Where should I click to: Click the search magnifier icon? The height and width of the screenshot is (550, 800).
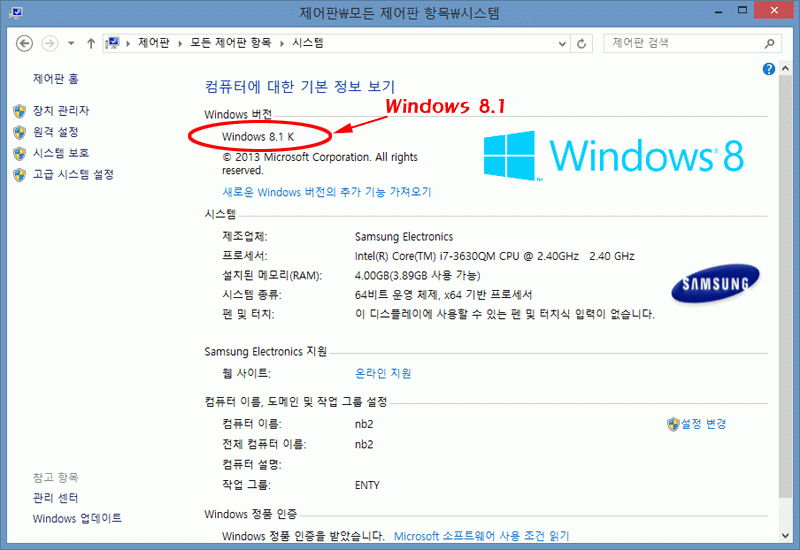(x=769, y=44)
